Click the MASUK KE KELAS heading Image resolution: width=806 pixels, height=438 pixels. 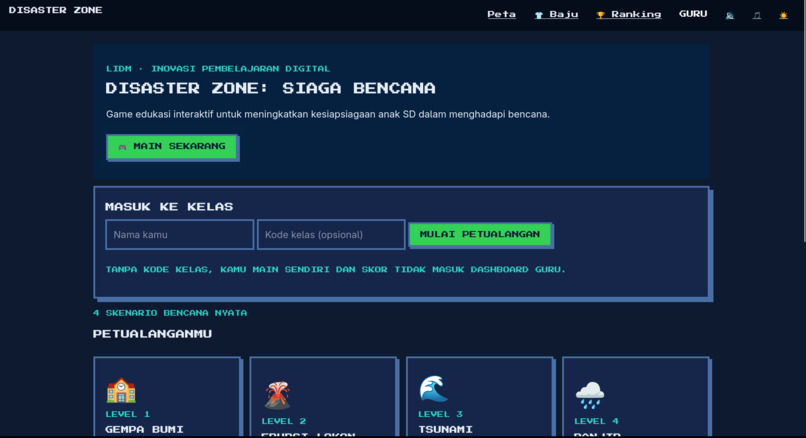tap(169, 207)
